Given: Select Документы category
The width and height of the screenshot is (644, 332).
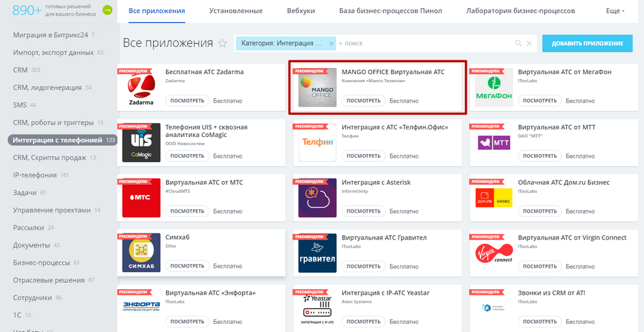Looking at the screenshot, I should pos(36,245).
